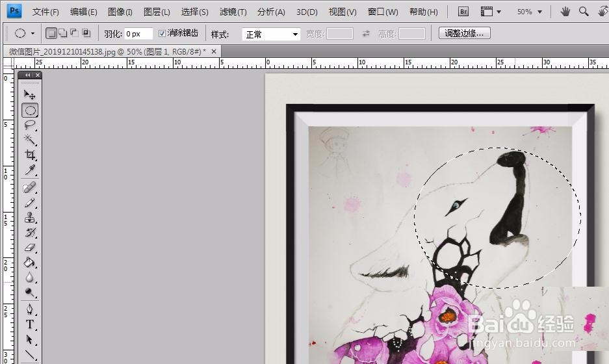The width and height of the screenshot is (609, 364).
Task: Click the Photoshop Ps logo icon
Action: 14,11
